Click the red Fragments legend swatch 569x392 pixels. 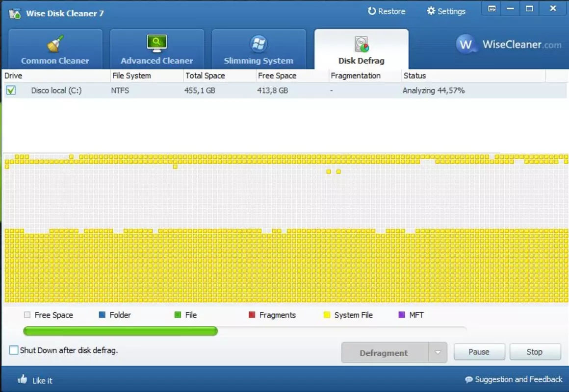(252, 315)
